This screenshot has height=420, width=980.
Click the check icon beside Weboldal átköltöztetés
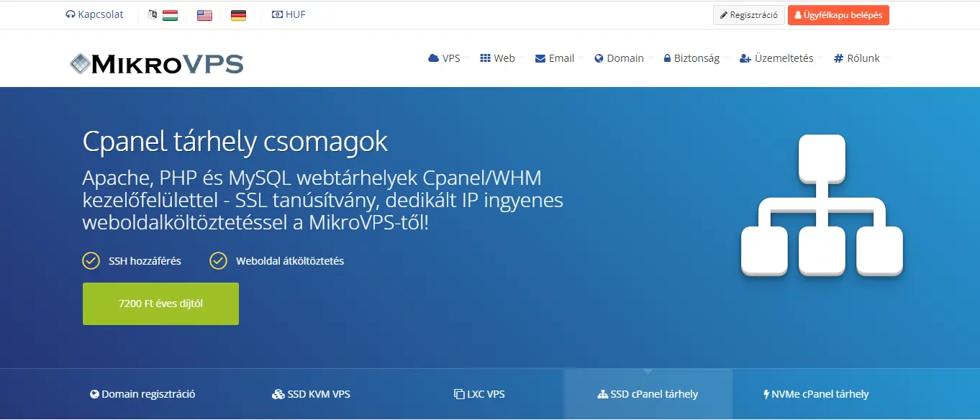(x=218, y=260)
